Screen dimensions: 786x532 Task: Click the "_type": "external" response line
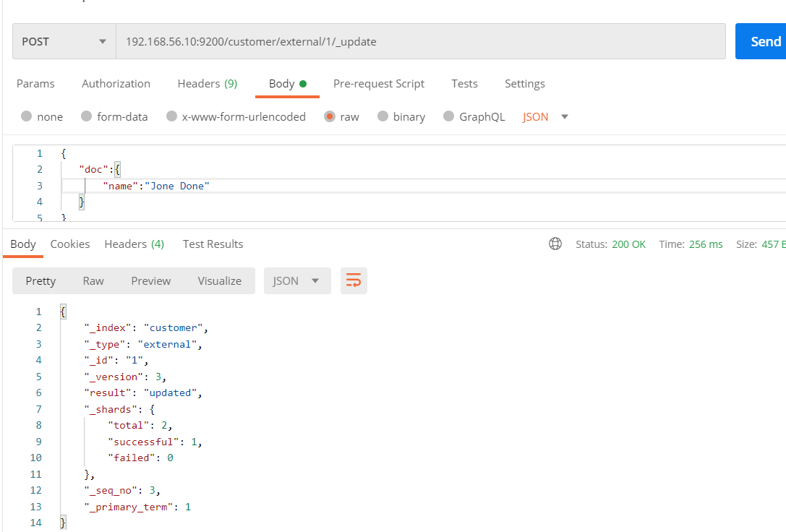(x=143, y=344)
